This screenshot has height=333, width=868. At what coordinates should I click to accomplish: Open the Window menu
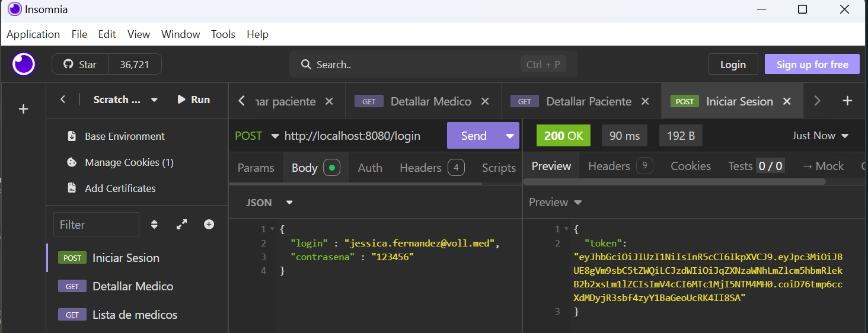181,34
